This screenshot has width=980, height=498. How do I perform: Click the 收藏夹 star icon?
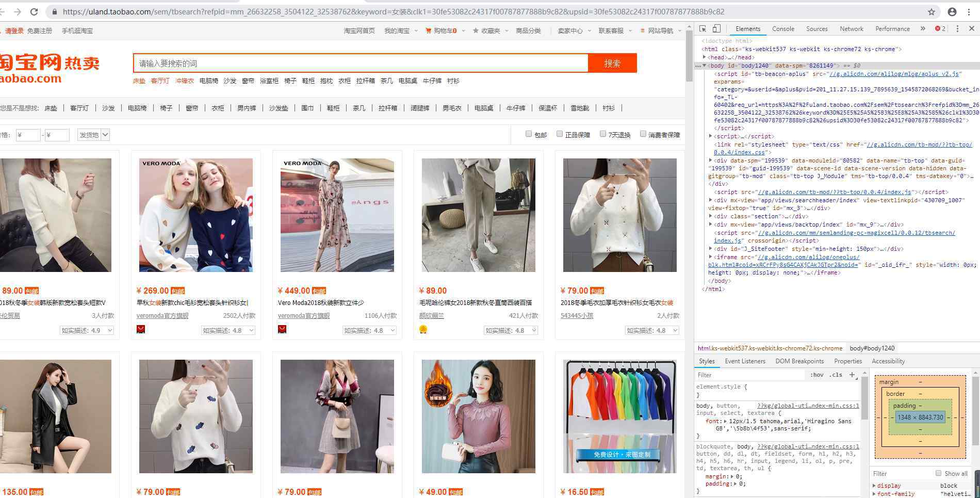(476, 31)
